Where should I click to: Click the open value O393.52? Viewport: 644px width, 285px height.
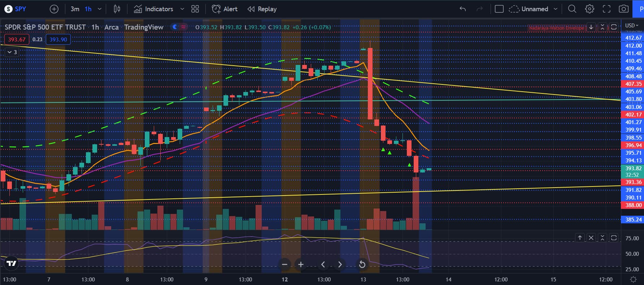tap(206, 27)
